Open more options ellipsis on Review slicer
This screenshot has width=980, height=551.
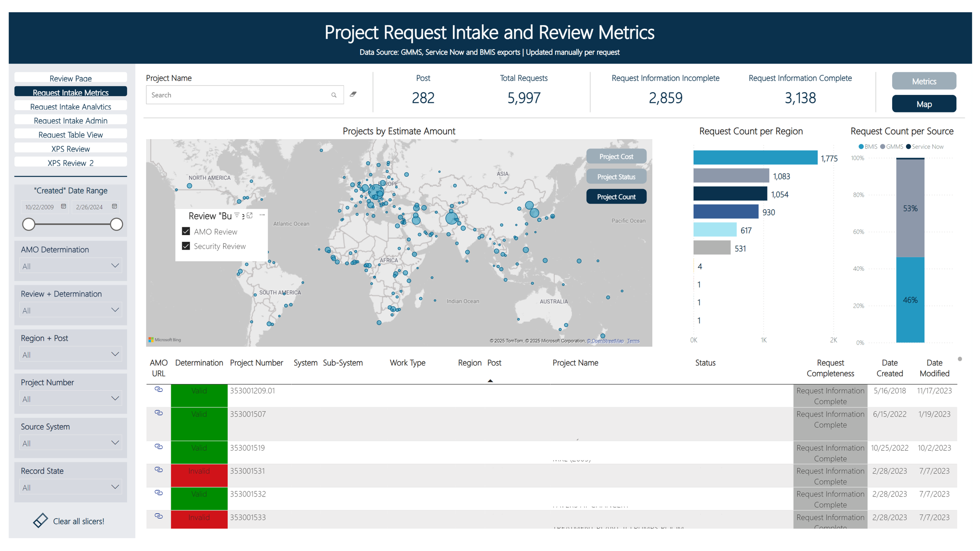click(262, 215)
